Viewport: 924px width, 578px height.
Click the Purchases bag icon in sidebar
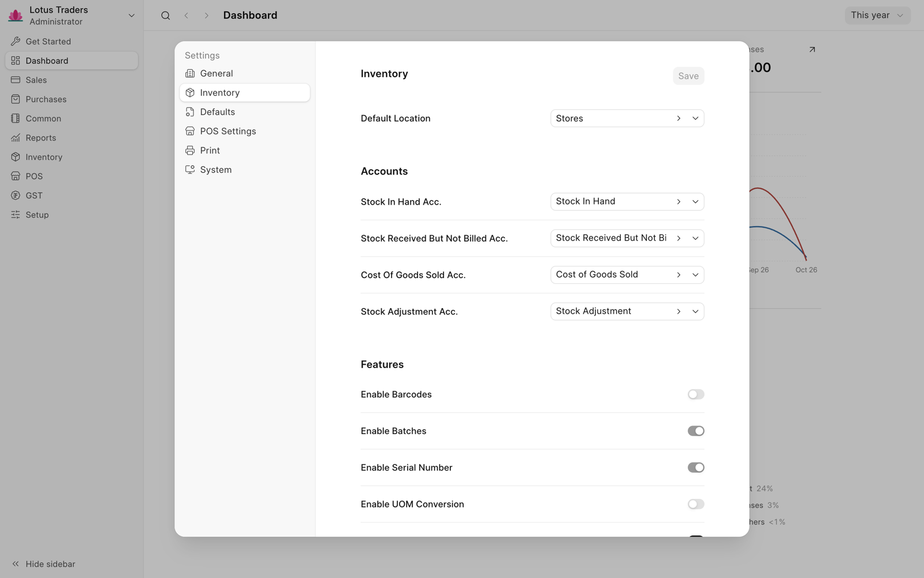(x=16, y=99)
